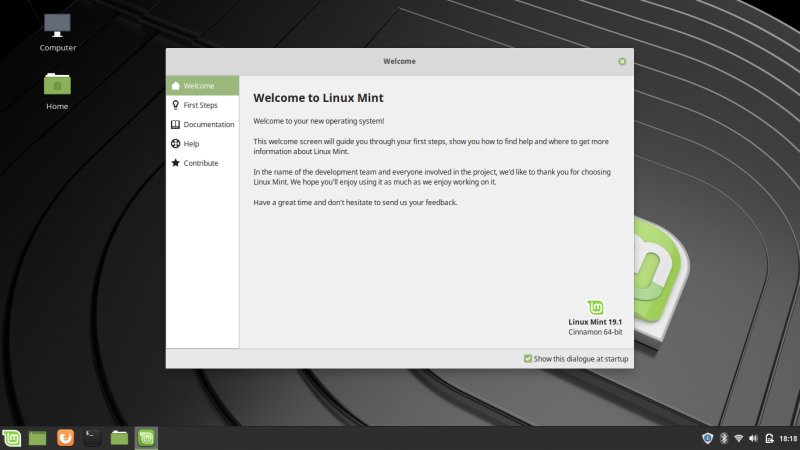Image resolution: width=800 pixels, height=450 pixels.
Task: Open the Computer desktop icon
Action: click(x=57, y=32)
